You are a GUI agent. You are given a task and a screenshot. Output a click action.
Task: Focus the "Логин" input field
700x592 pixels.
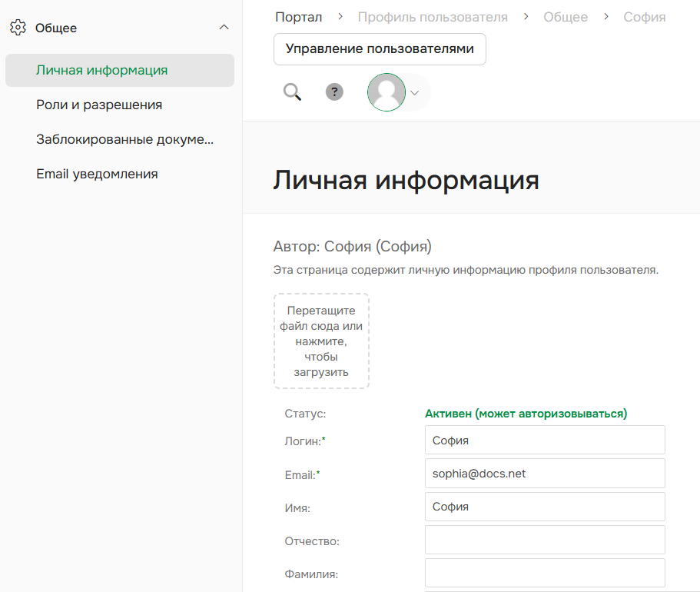pyautogui.click(x=544, y=440)
